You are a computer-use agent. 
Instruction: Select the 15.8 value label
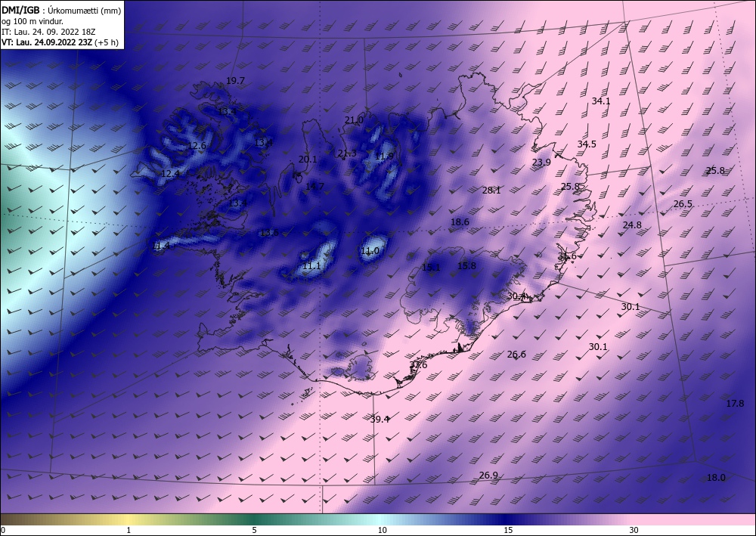466,266
